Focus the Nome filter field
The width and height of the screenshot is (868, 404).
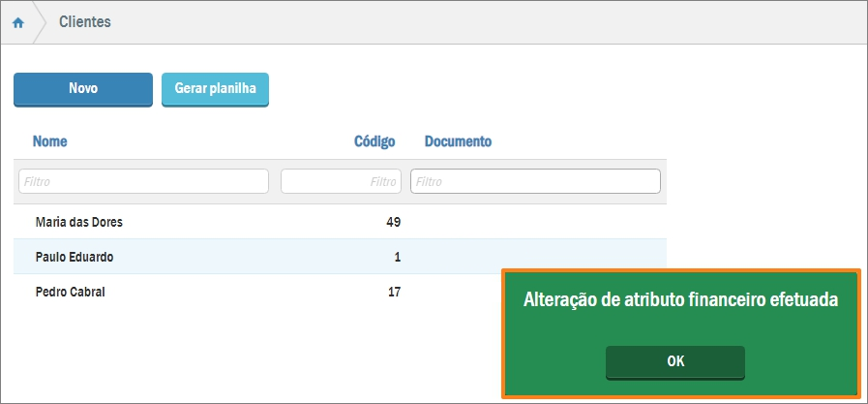pos(143,181)
